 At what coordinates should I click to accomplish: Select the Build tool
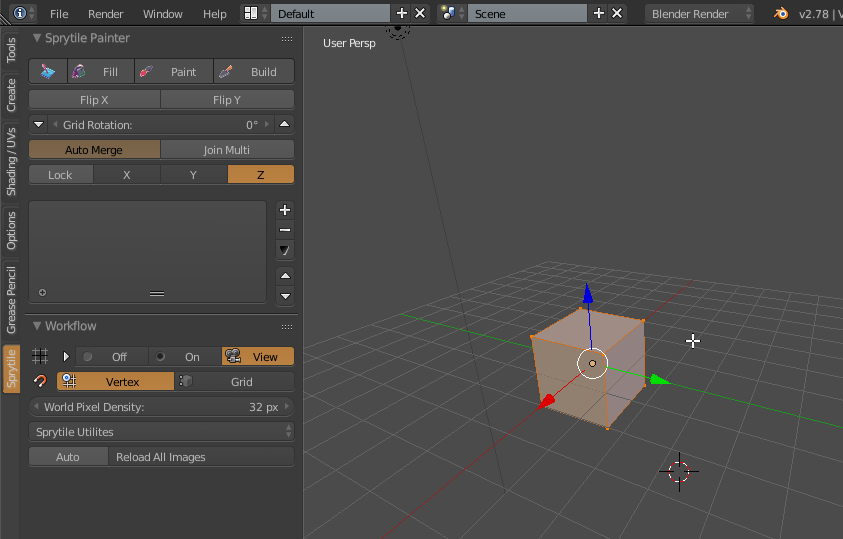pos(254,71)
